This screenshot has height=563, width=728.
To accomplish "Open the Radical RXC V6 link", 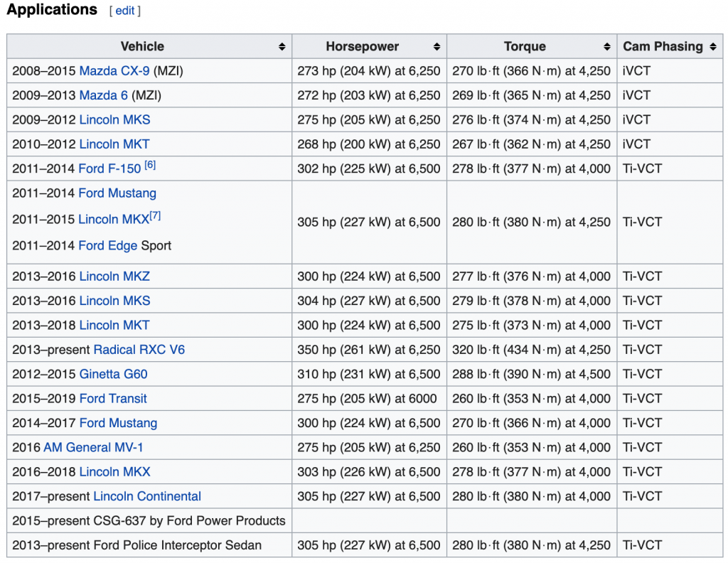I will (x=139, y=350).
